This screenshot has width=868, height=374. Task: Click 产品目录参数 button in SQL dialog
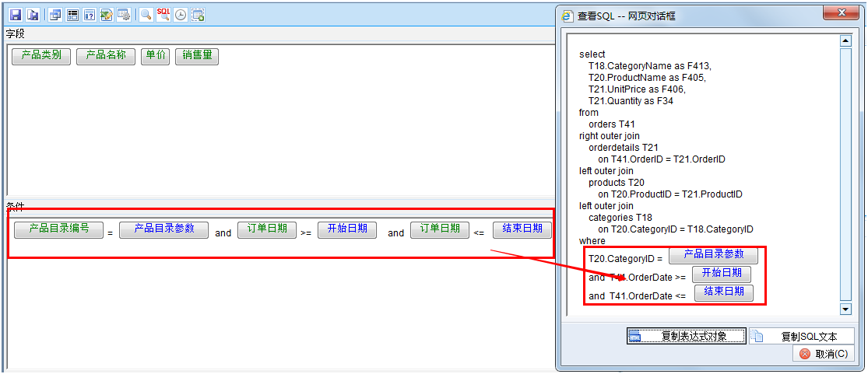click(x=714, y=256)
